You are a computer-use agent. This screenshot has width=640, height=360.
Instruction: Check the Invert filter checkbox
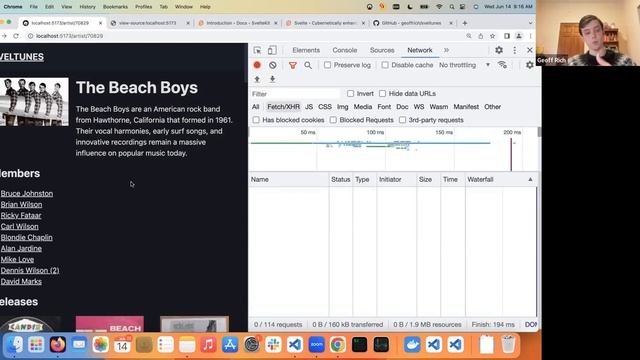tap(350, 93)
